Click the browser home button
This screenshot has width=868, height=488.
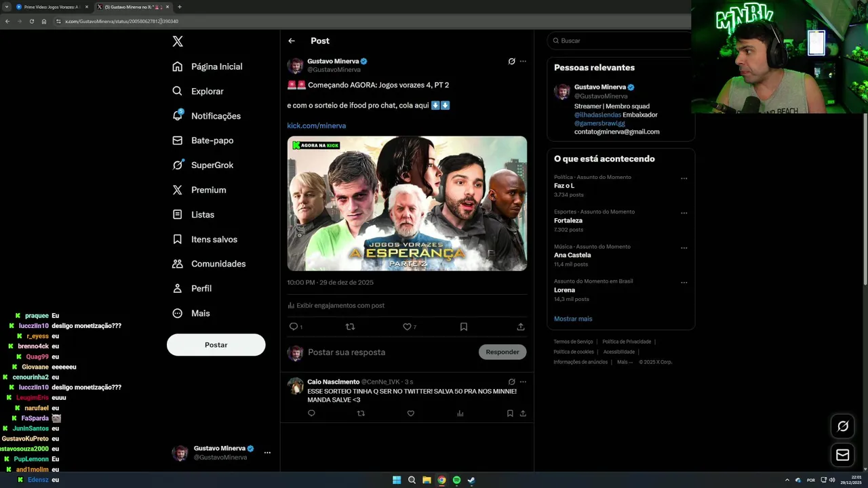(43, 21)
